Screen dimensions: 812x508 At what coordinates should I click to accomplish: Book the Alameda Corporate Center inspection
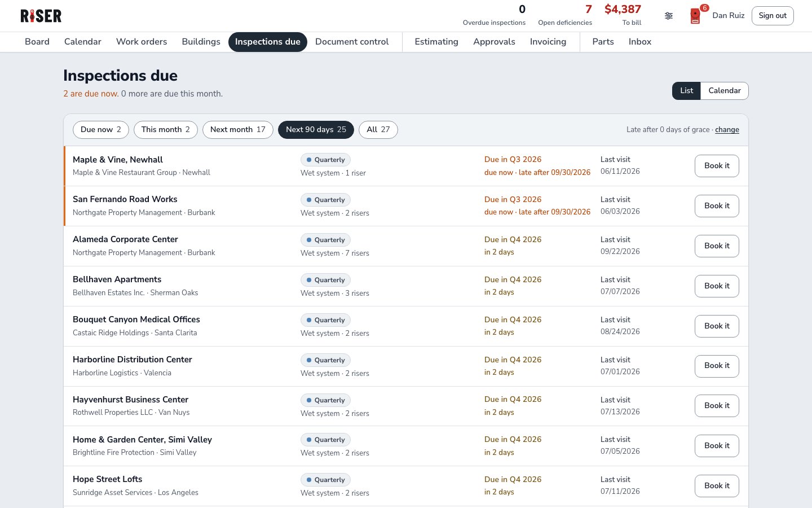(717, 246)
